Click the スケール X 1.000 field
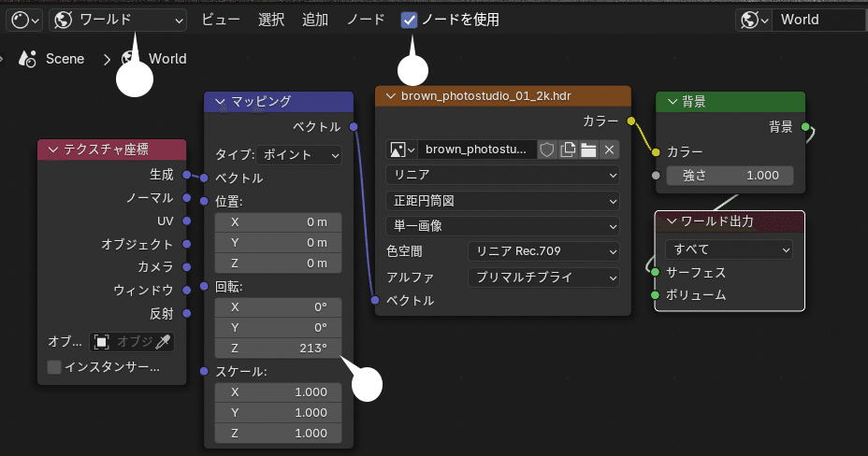Screen dimensions: 868x456 pyautogui.click(x=279, y=392)
